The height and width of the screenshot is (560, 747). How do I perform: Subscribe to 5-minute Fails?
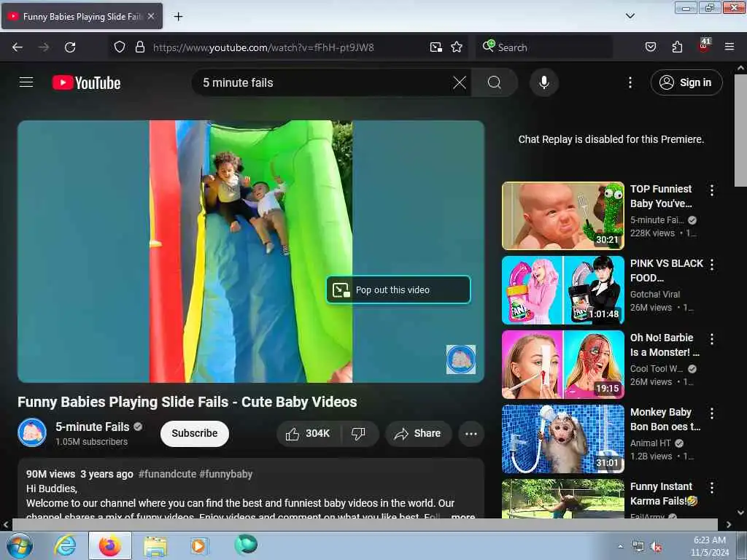click(x=194, y=433)
